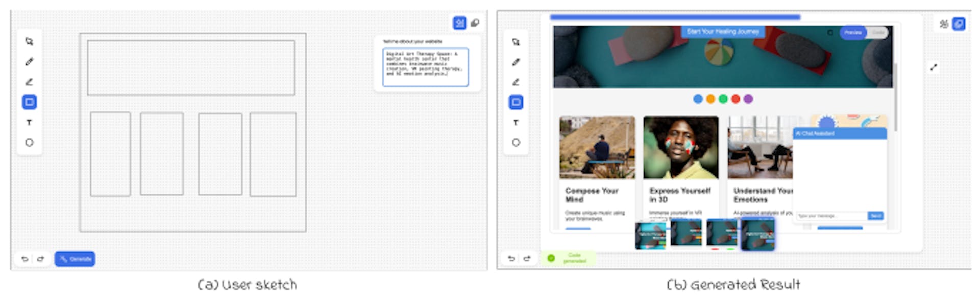Click the blue progress bar above the preview

coord(675,17)
